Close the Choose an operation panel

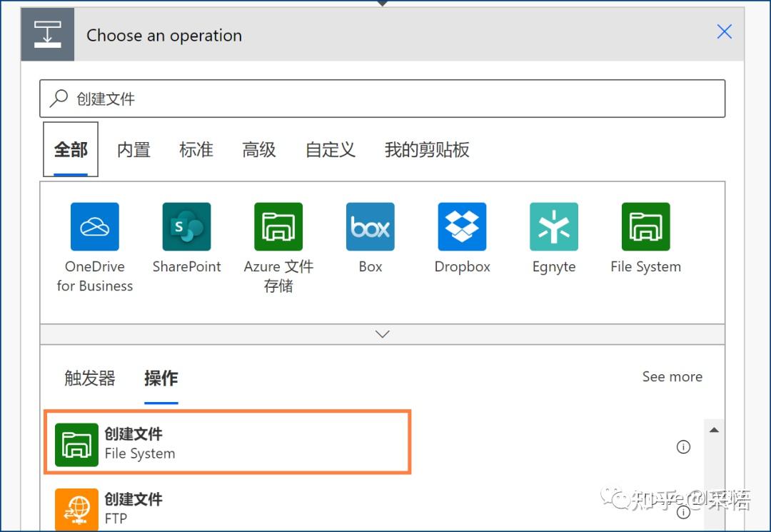tap(725, 31)
